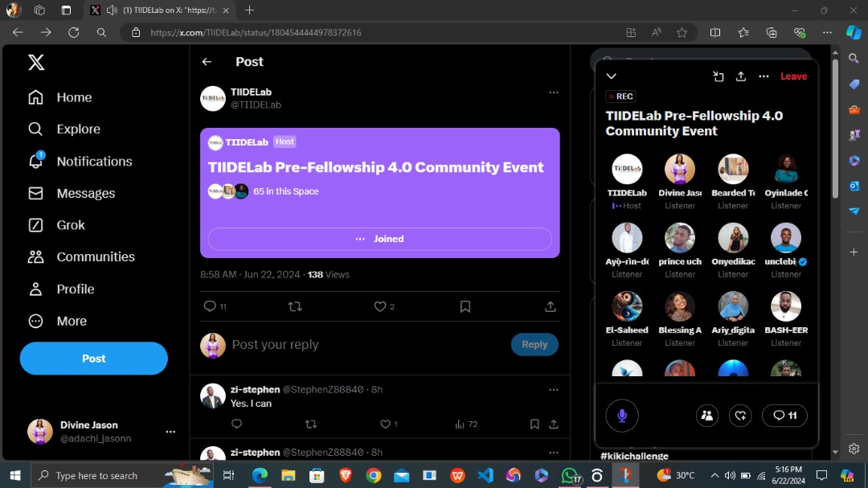
Task: Open Notifications in the sidebar
Action: [x=94, y=161]
